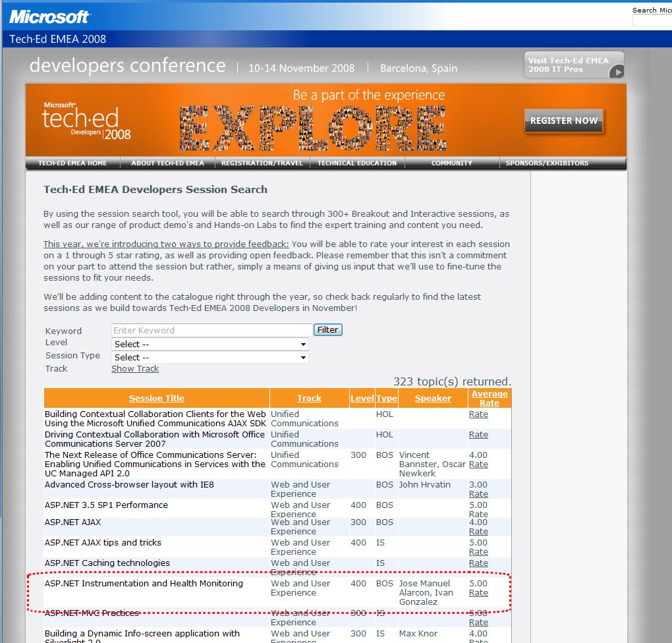This screenshot has width=672, height=643.
Task: Click the tech·ed Developers 2008 logo
Action: pos(86,121)
